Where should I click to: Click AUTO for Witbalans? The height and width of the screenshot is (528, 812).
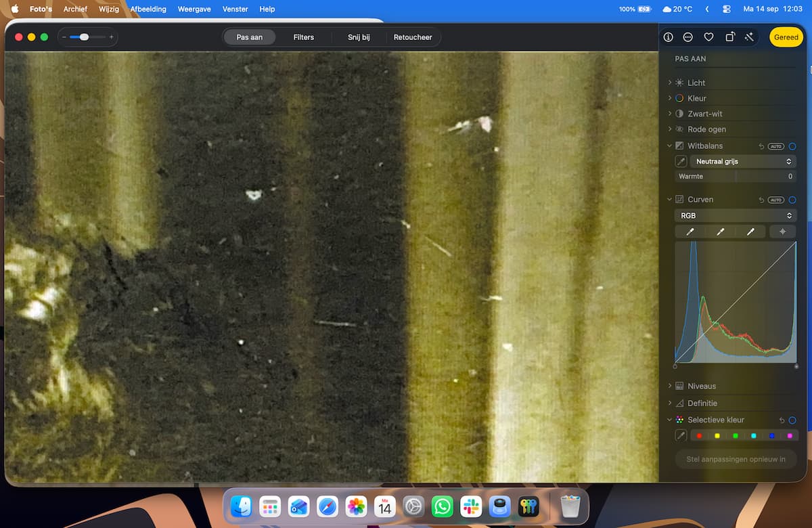776,146
